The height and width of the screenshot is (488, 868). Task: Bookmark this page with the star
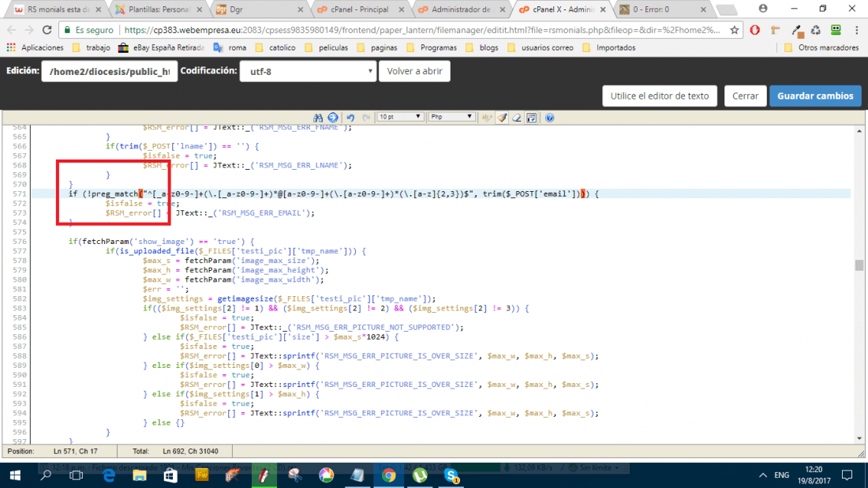tap(734, 30)
